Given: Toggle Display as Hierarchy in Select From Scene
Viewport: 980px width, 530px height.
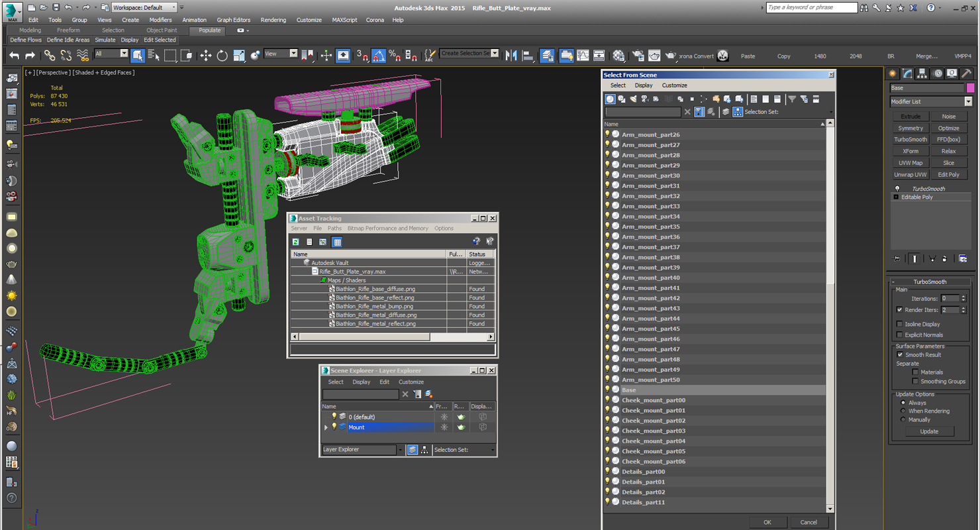Looking at the screenshot, I should pos(738,112).
